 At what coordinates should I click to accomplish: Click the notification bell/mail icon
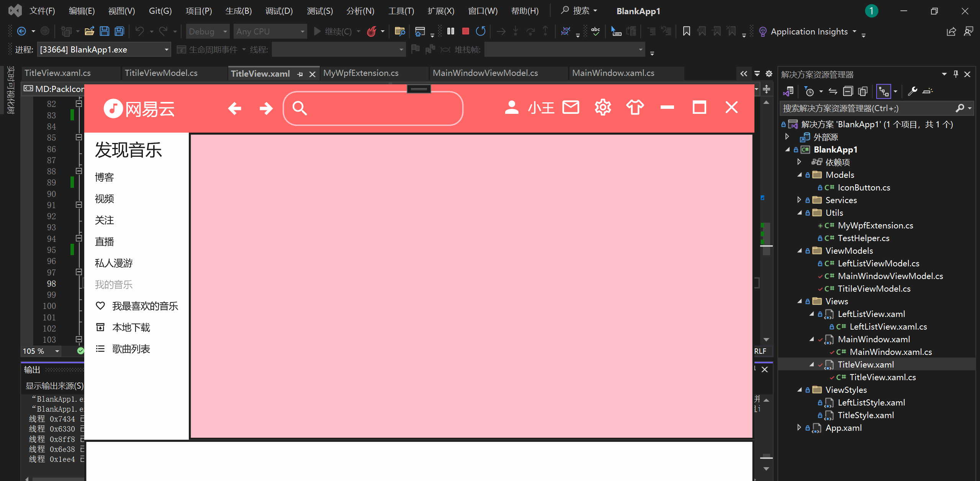(570, 107)
